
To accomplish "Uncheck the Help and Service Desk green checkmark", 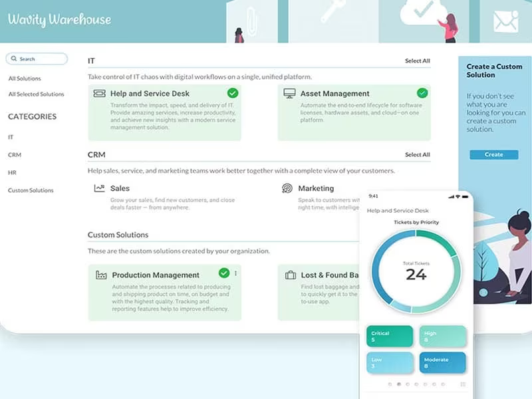I will pos(233,93).
